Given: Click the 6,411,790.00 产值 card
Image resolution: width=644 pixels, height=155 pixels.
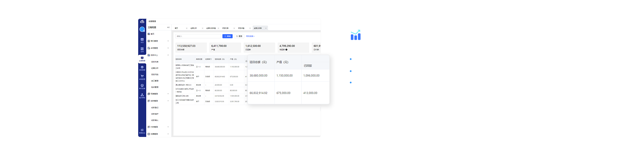Looking at the screenshot, I should [x=225, y=47].
